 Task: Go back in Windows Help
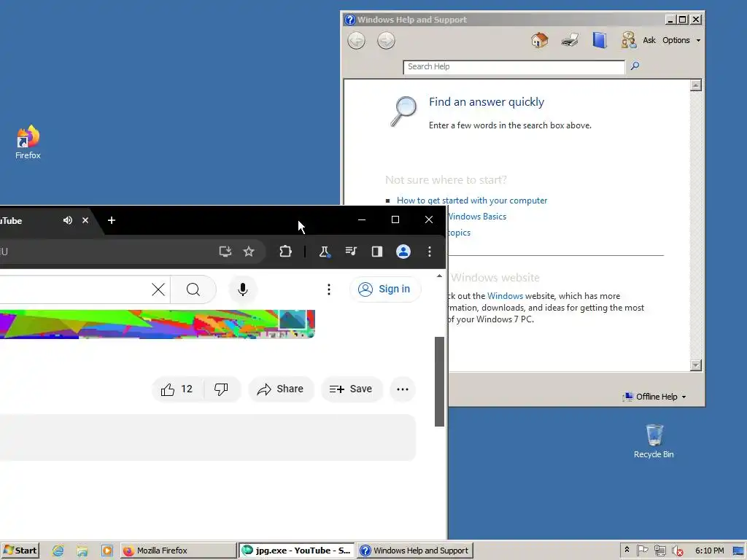pos(356,41)
